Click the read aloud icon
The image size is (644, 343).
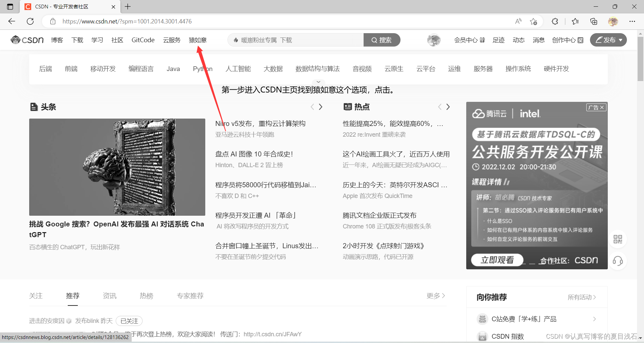click(519, 21)
